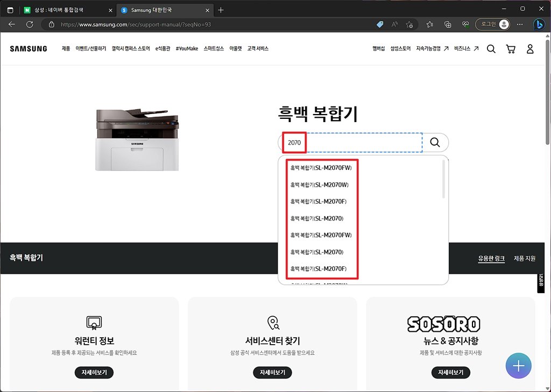Reload the page with the refresh icon
The width and height of the screenshot is (551, 392).
tap(30, 24)
